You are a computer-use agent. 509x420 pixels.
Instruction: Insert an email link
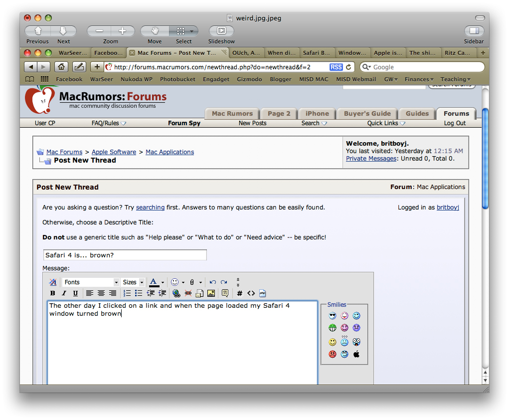(x=199, y=293)
